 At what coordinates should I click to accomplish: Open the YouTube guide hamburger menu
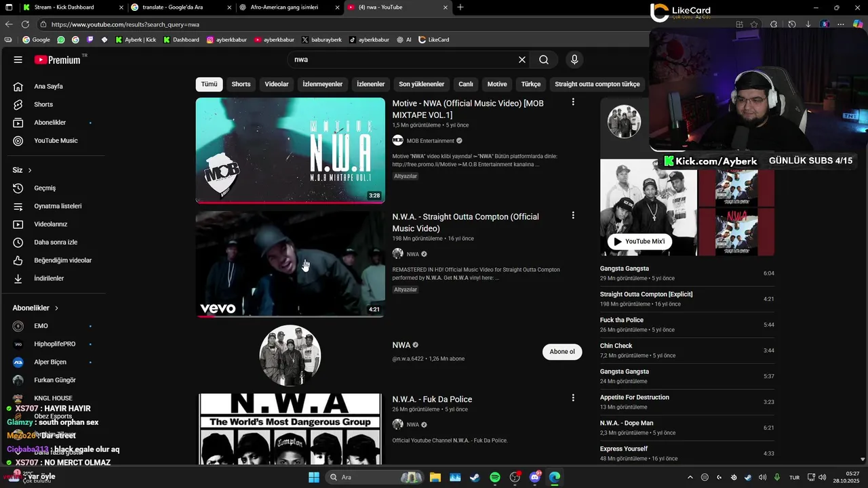point(18,60)
